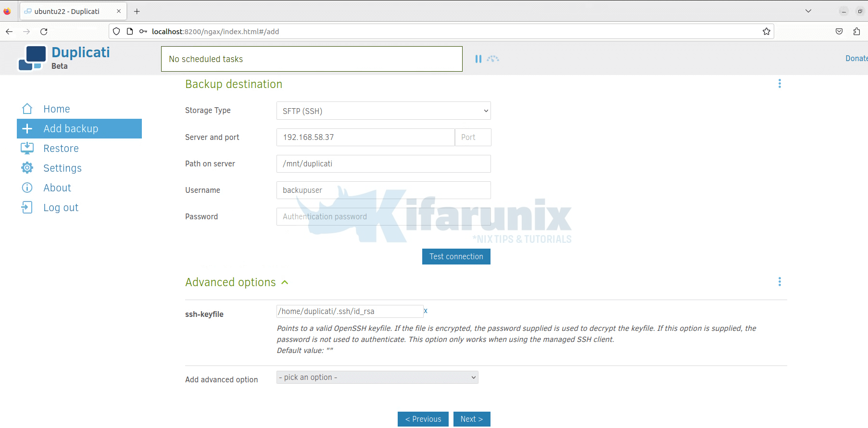This screenshot has width=868, height=428.
Task: Click the Restore download icon
Action: pyautogui.click(x=27, y=148)
